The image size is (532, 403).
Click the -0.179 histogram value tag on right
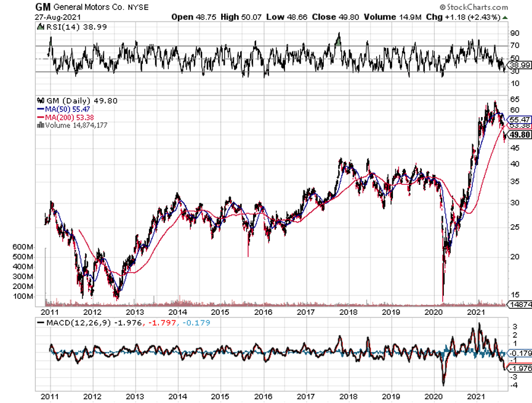tap(520, 353)
